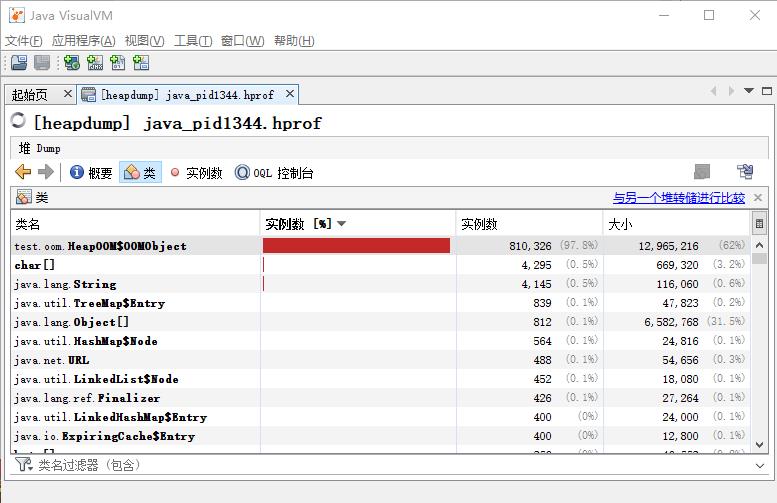
Task: Click the red instance percentage bar
Action: pyautogui.click(x=356, y=245)
